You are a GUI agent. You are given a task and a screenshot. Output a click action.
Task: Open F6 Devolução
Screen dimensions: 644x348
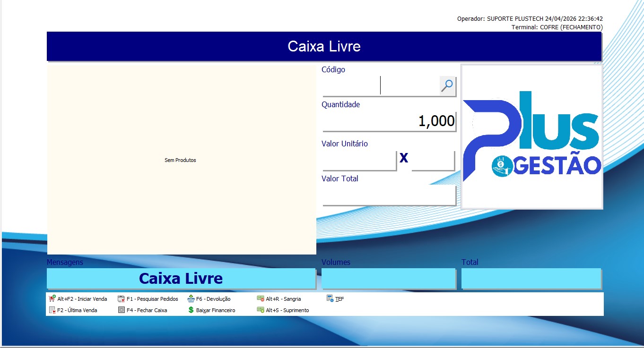point(209,299)
